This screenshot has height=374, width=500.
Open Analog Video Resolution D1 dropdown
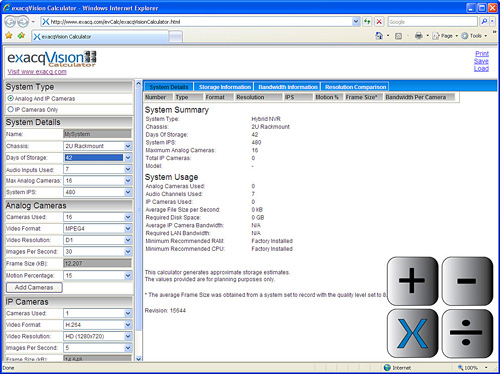tap(97, 240)
